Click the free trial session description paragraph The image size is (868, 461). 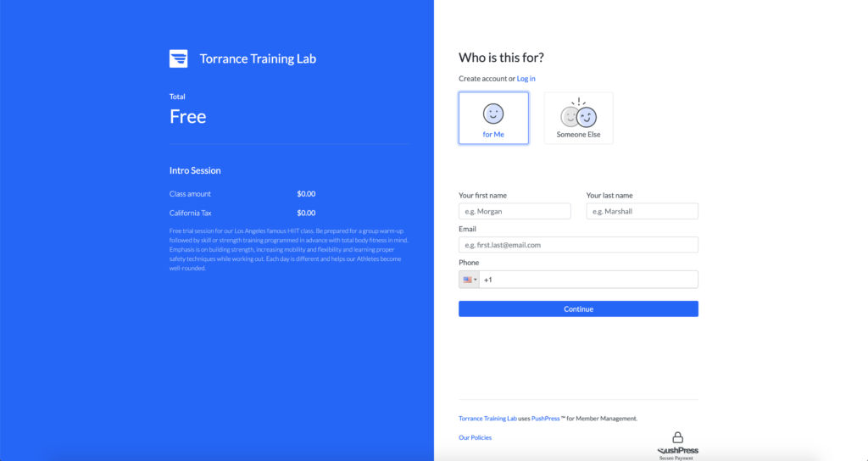pos(289,250)
